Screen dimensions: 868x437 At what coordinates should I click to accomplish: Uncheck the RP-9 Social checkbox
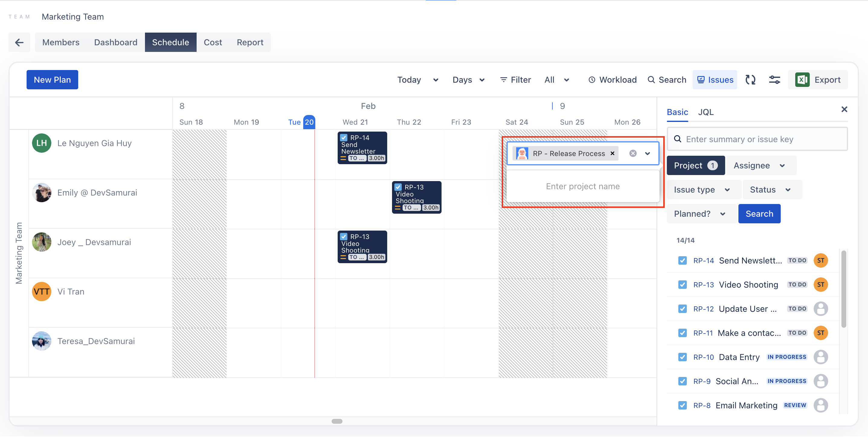682,382
